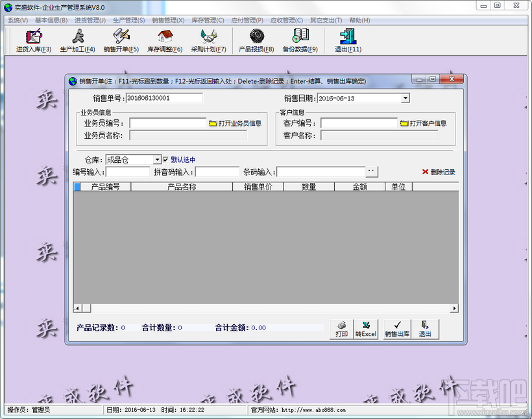
Task: Expand the 仓库 warehouse combo box
Action: tap(156, 159)
